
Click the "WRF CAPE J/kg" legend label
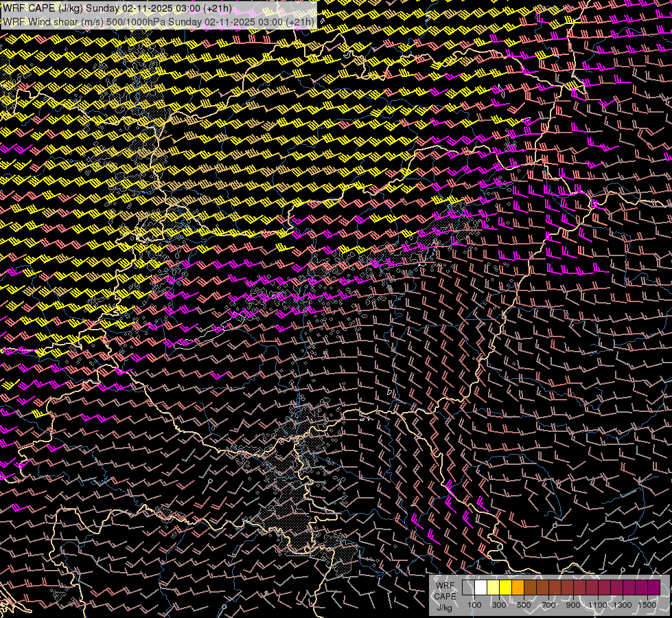(445, 597)
